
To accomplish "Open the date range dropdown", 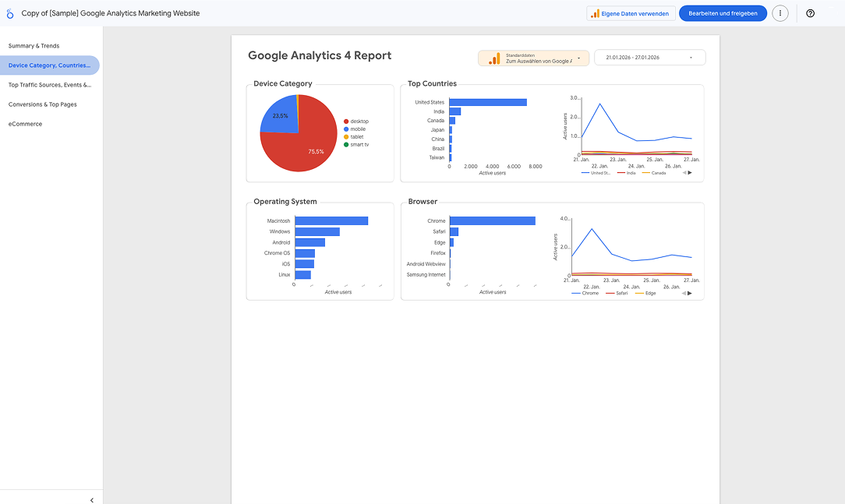I will pos(649,58).
